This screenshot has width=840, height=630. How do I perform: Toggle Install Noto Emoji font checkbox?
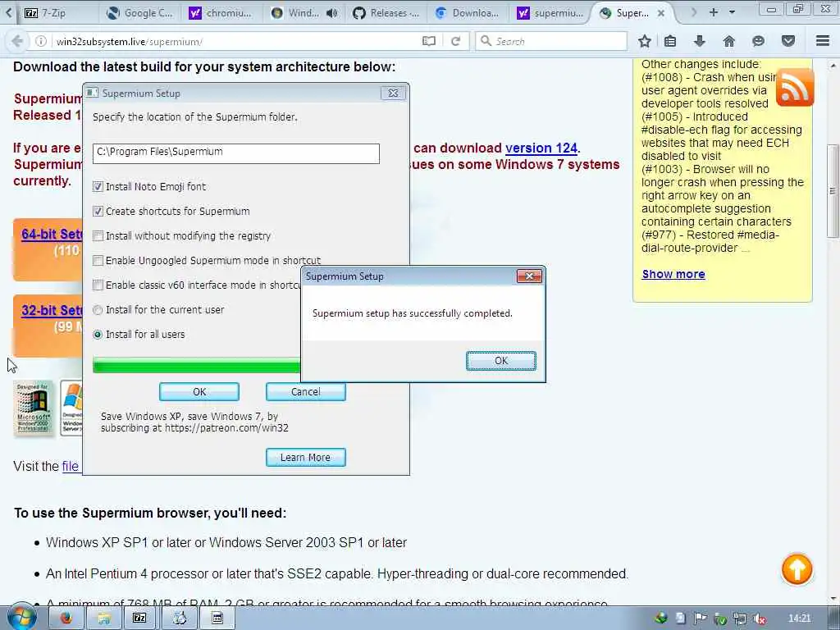98,186
